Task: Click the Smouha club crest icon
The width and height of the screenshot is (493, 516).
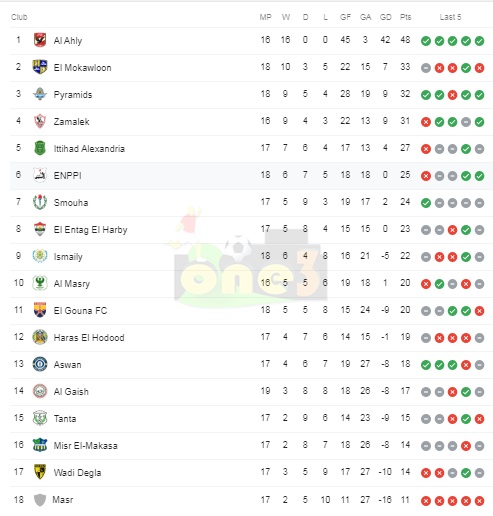Action: coord(40,202)
